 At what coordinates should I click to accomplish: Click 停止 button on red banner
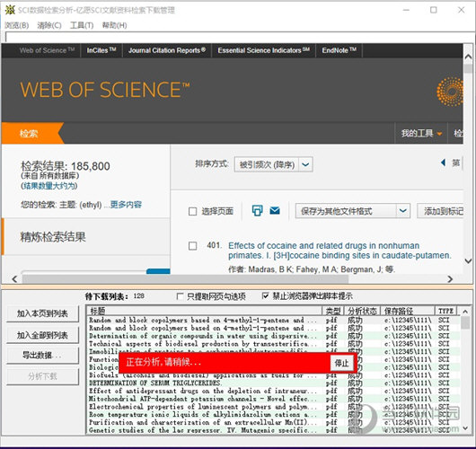[x=341, y=363]
